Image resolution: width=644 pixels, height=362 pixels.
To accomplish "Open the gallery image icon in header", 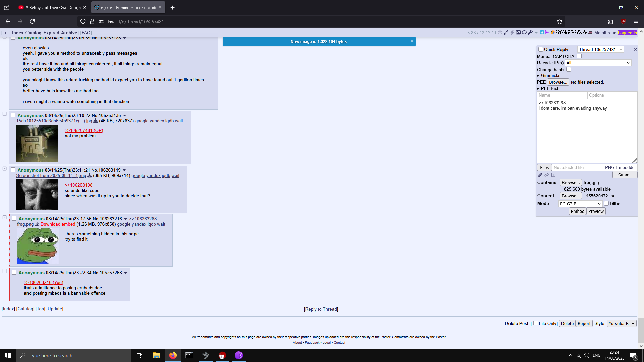I will tap(518, 32).
